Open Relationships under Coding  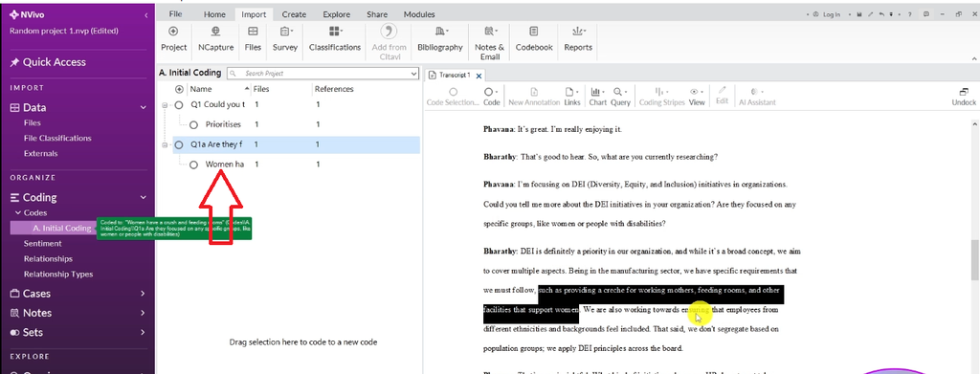tap(48, 258)
